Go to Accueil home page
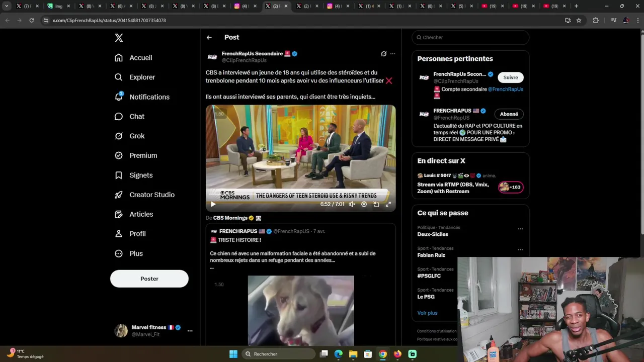The image size is (644, 362). (133, 58)
